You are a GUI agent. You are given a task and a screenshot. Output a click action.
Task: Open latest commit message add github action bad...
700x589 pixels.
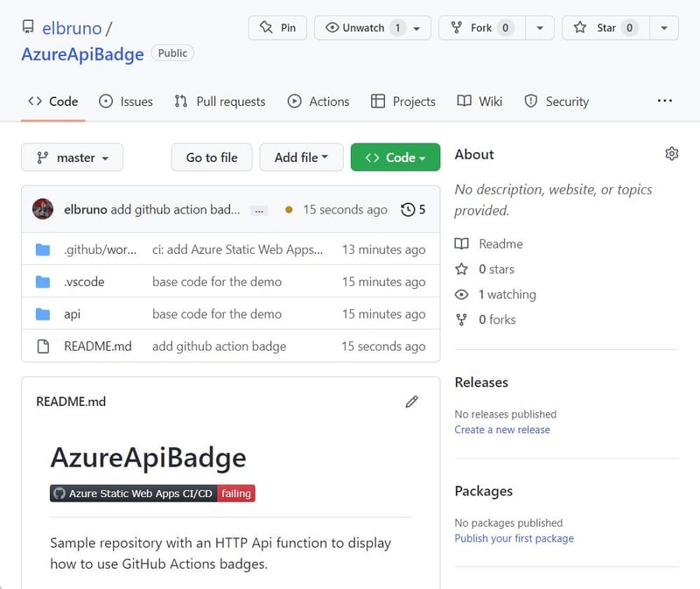(x=175, y=209)
